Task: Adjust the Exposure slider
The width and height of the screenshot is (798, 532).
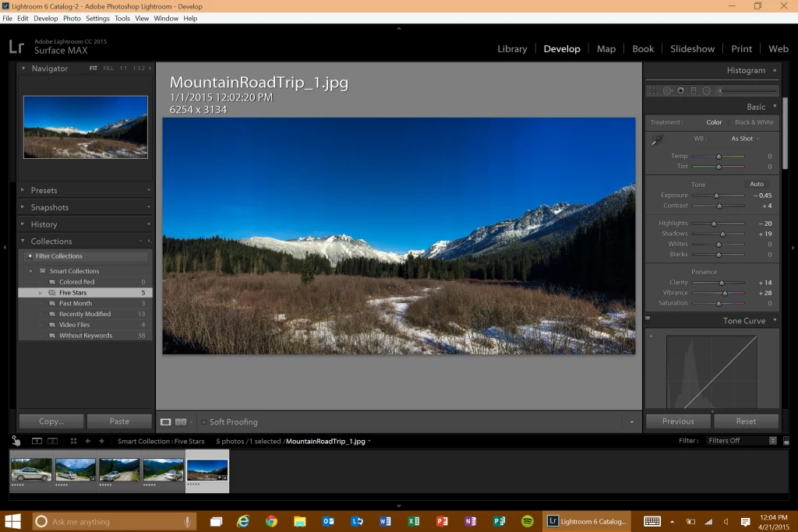Action: click(x=718, y=196)
